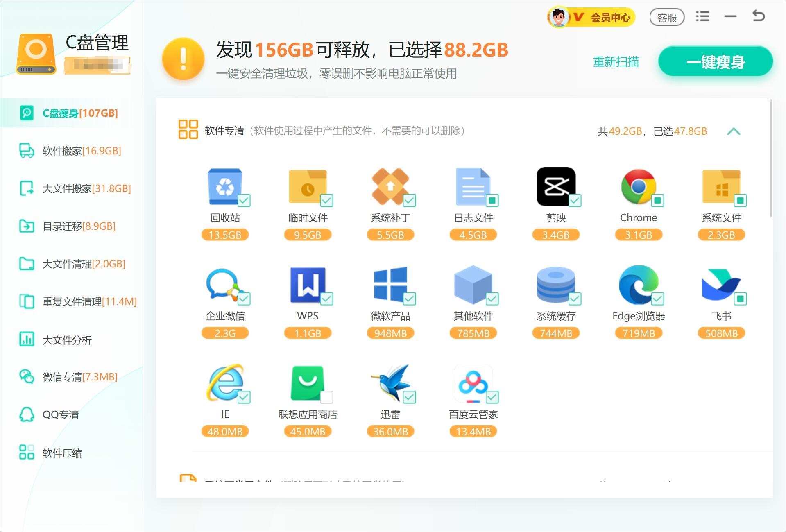This screenshot has width=786, height=532.
Task: Click the 已选47.8GB selected text
Action: 680,131
